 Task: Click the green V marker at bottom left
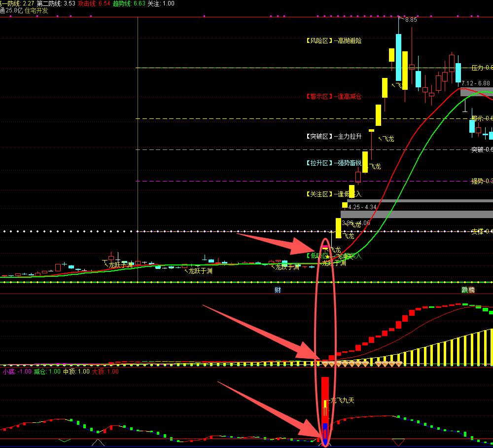64,440
